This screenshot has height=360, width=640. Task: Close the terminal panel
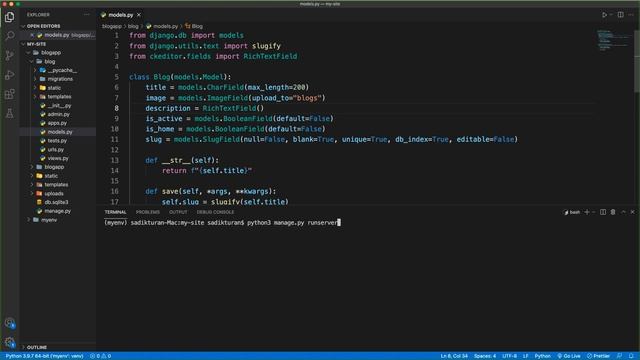(633, 212)
